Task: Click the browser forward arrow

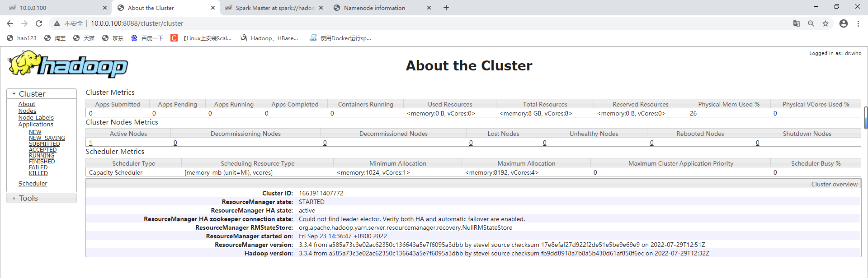Action: tap(24, 23)
